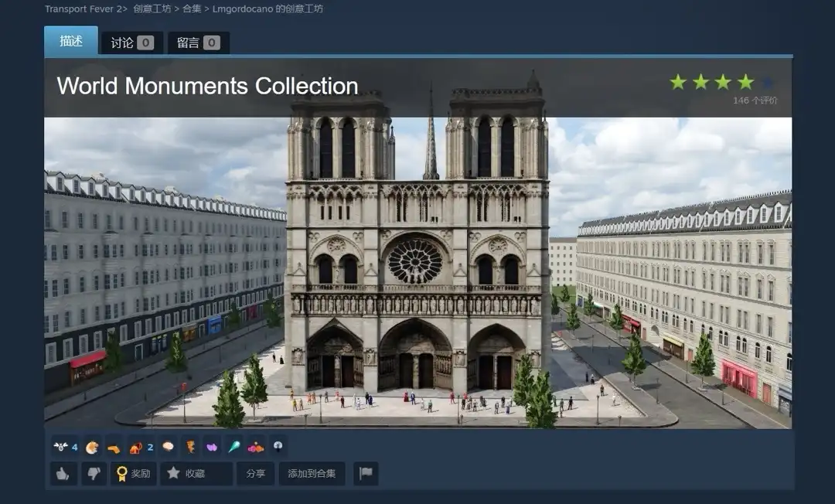Click the pointing hand award icon
The height and width of the screenshot is (504, 835).
114,447
